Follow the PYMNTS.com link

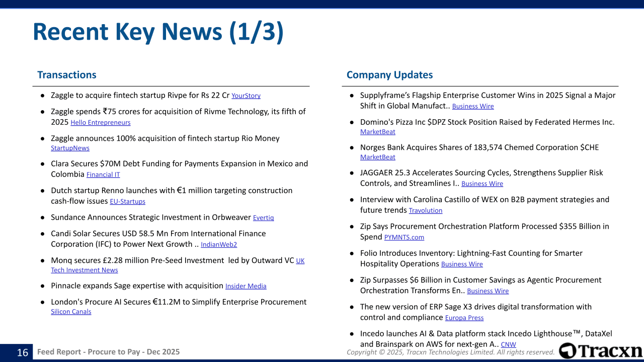404,237
